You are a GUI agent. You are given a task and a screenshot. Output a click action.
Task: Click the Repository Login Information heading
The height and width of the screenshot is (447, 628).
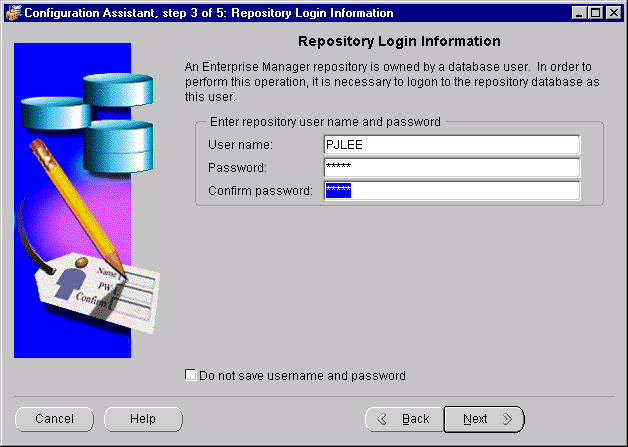[399, 42]
